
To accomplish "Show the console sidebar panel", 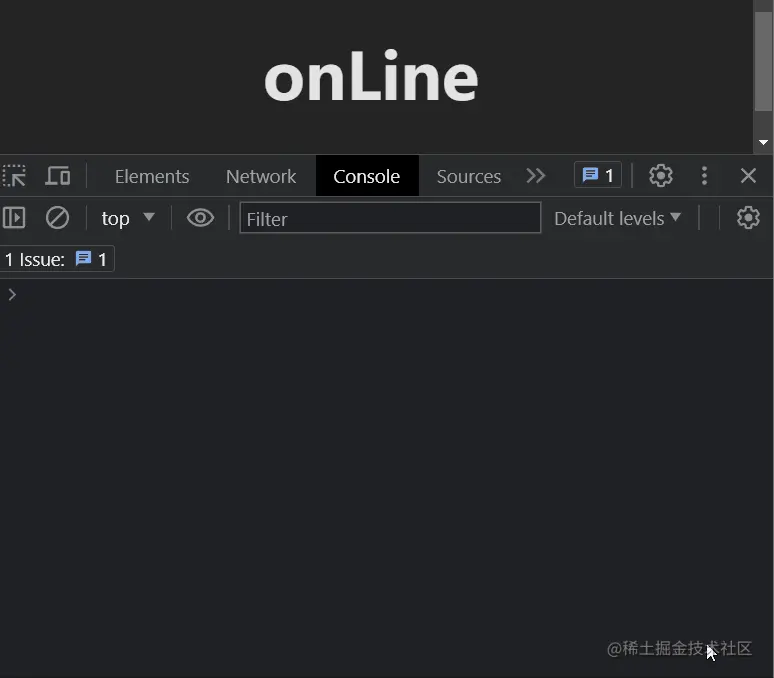I will [x=14, y=218].
